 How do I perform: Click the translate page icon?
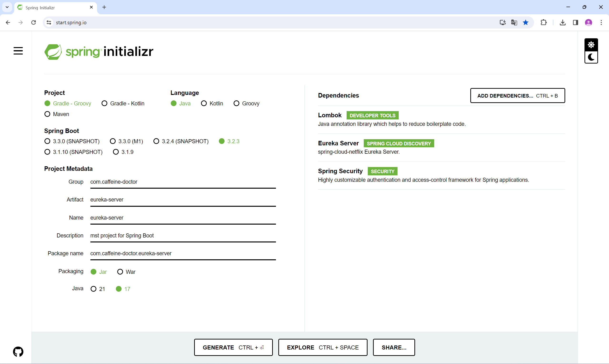(x=514, y=23)
